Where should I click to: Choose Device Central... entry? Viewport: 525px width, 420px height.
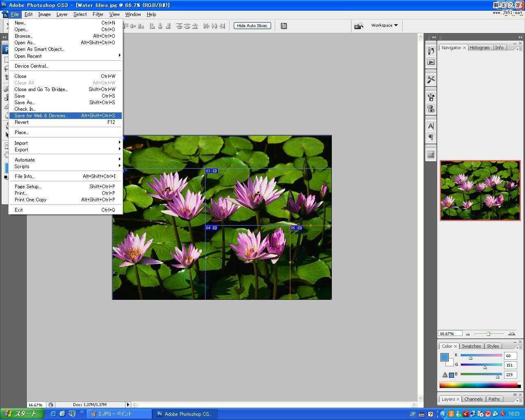coord(66,66)
